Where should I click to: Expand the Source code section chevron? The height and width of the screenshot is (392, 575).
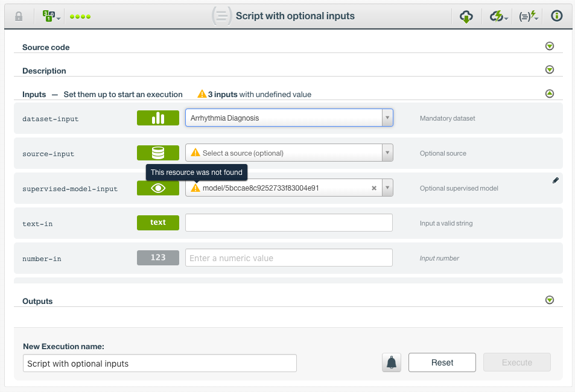click(549, 46)
